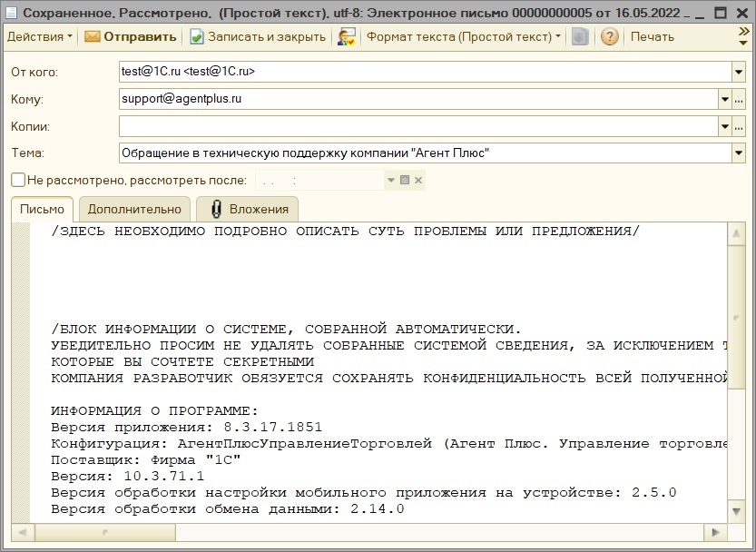Click in the От кого field

[x=426, y=72]
